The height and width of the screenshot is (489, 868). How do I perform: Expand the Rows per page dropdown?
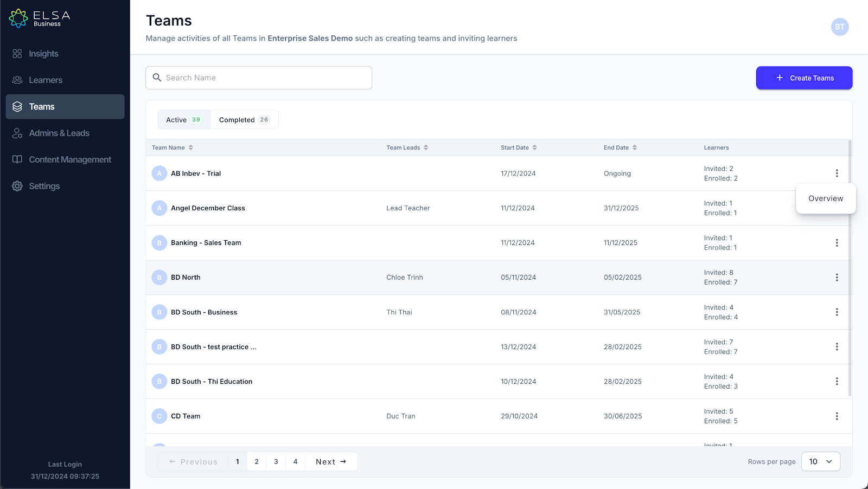821,462
